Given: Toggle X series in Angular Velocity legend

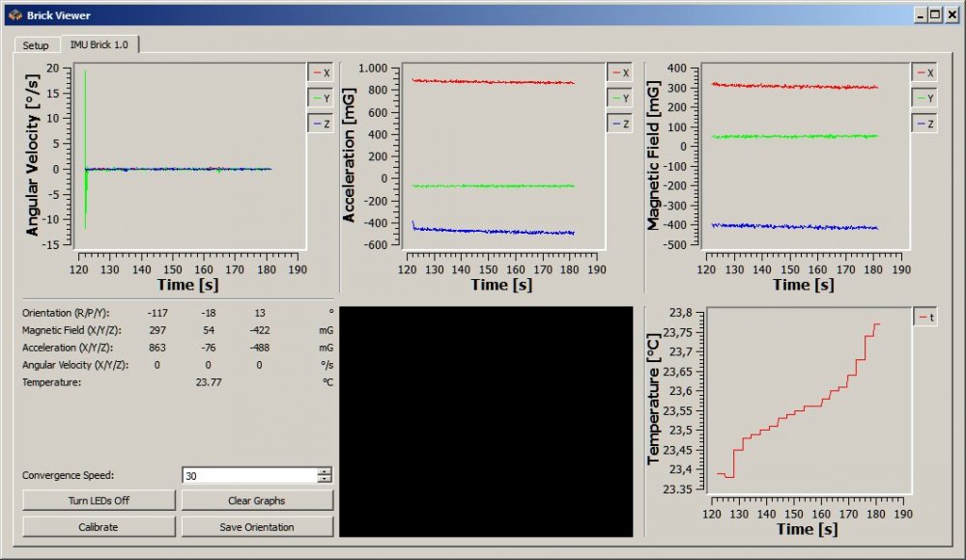Looking at the screenshot, I should click(x=321, y=72).
